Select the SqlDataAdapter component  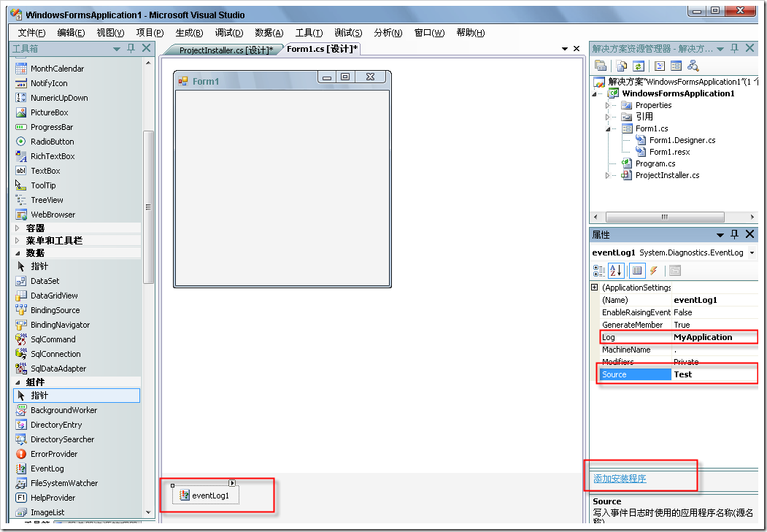(x=58, y=369)
